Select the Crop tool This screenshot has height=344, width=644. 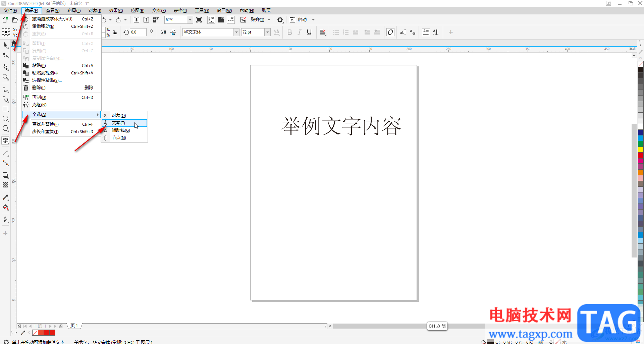5,67
